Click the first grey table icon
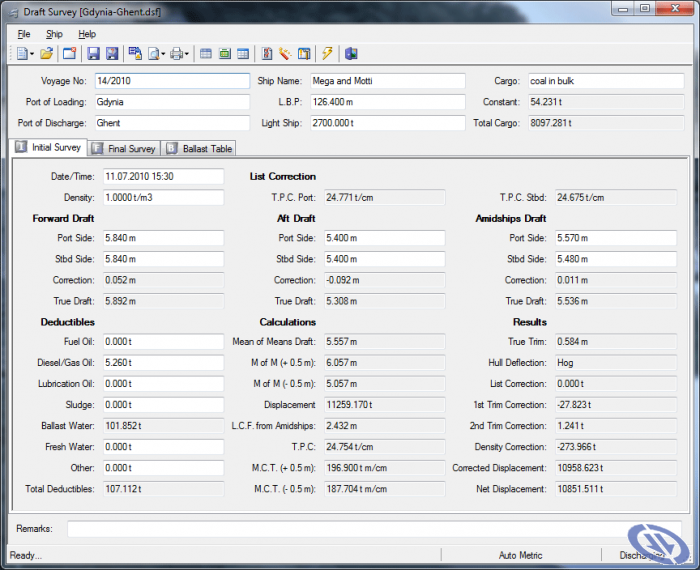Screen dimensions: 700x570 [x=206, y=54]
